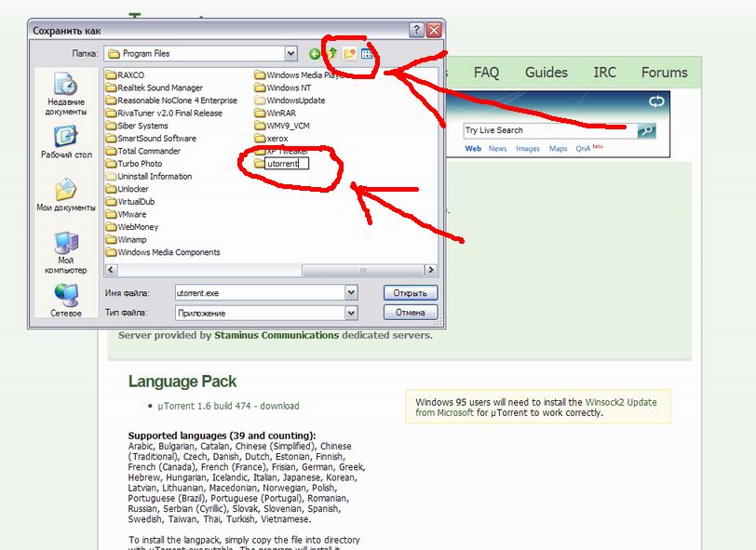Select the VirtualDub folder
This screenshot has height=550, width=756.
[x=130, y=202]
